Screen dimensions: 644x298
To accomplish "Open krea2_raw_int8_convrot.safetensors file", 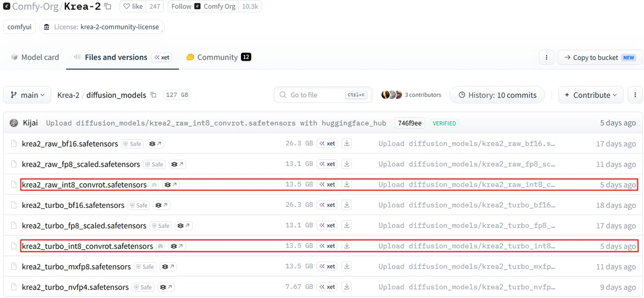I will 84,185.
